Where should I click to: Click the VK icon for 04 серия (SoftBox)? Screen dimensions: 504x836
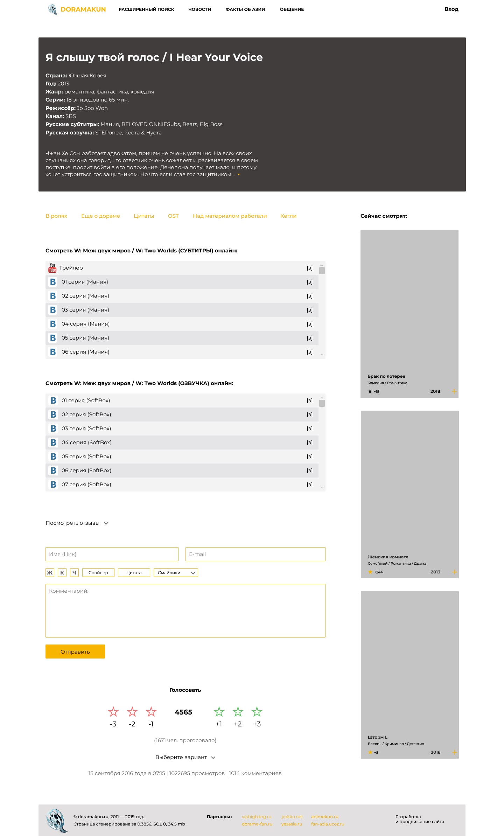(53, 443)
